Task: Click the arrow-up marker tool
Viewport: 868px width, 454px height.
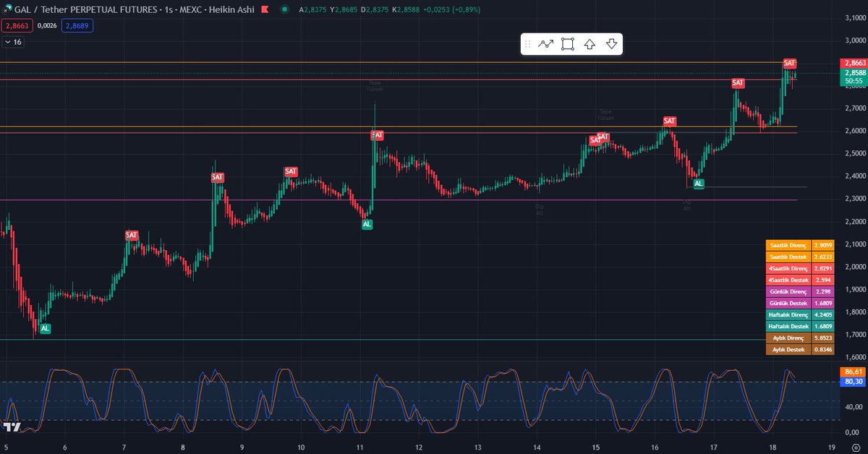Action: coord(590,43)
